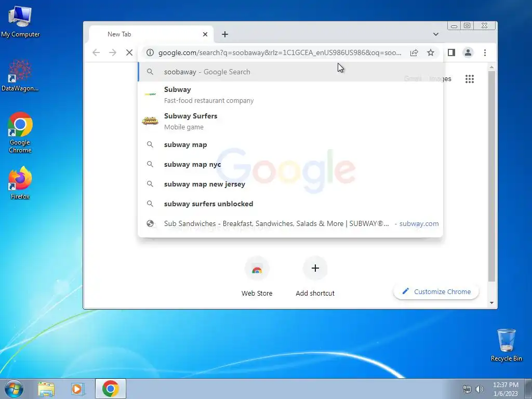Viewport: 532px width, 399px height.
Task: Click the scrollbar down arrow
Action: pos(491,303)
